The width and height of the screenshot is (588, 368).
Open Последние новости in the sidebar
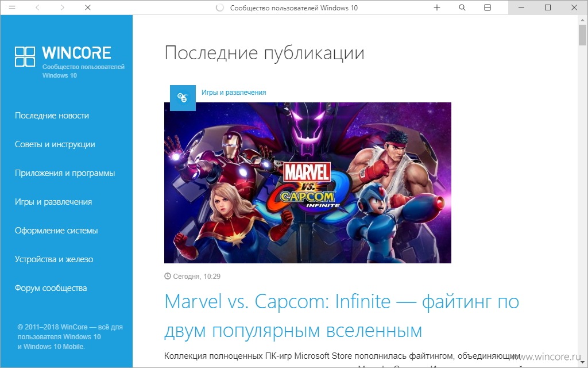52,116
